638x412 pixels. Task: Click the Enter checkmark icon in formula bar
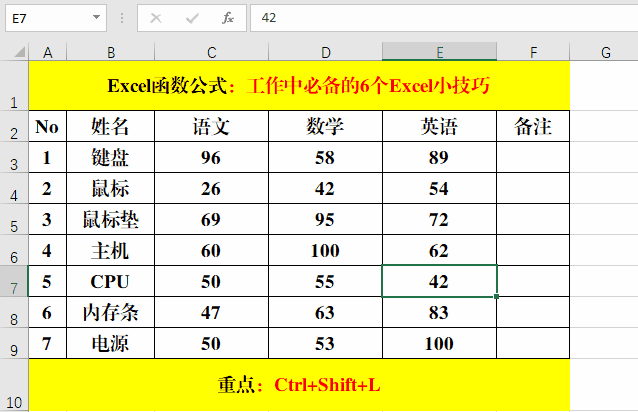pyautogui.click(x=192, y=18)
